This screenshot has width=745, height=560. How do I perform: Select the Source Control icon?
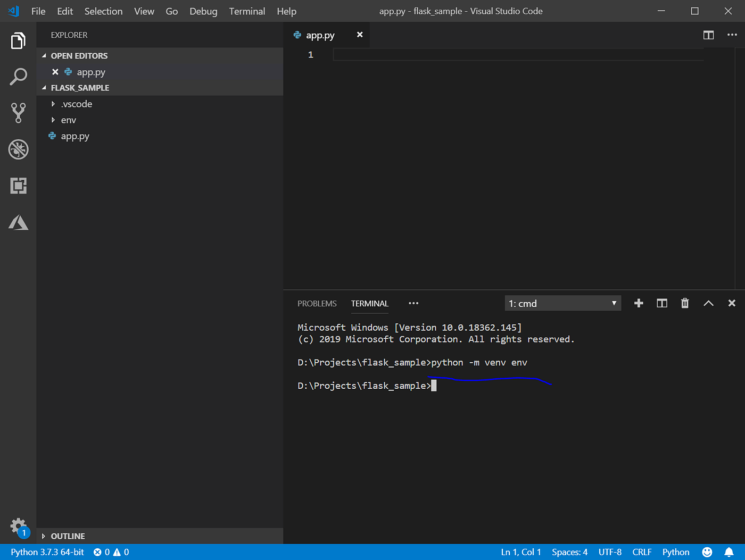18,113
